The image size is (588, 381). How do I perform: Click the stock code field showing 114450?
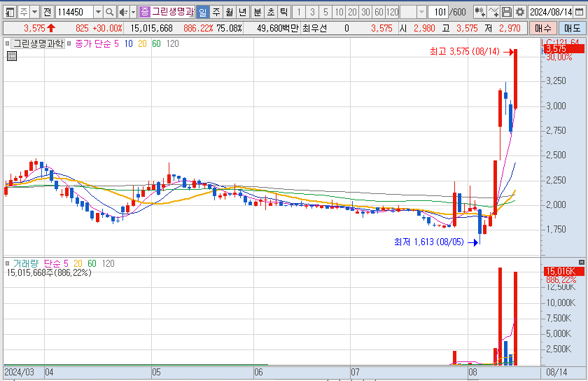tap(74, 12)
